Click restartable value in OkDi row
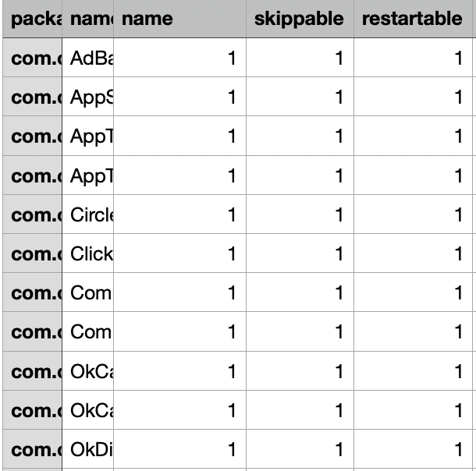Image resolution: width=476 pixels, height=471 pixels. pos(413,449)
